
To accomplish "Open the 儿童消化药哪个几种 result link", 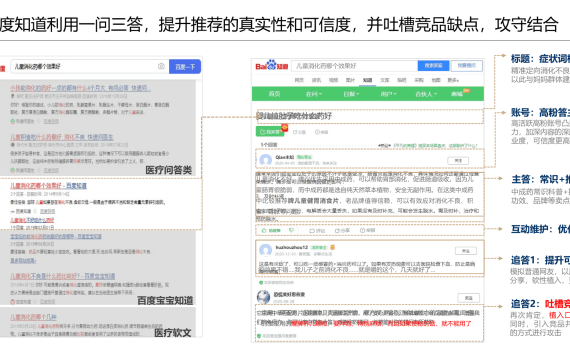I will [33, 317].
